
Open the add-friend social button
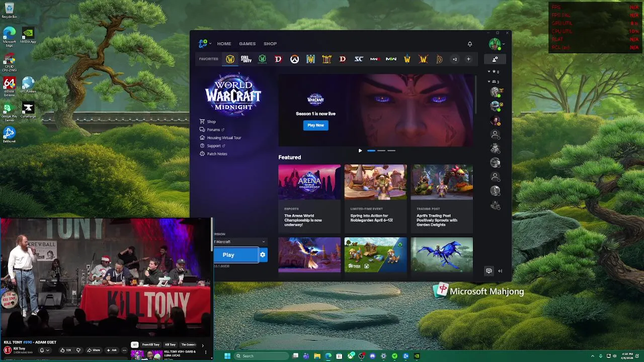tap(495, 59)
